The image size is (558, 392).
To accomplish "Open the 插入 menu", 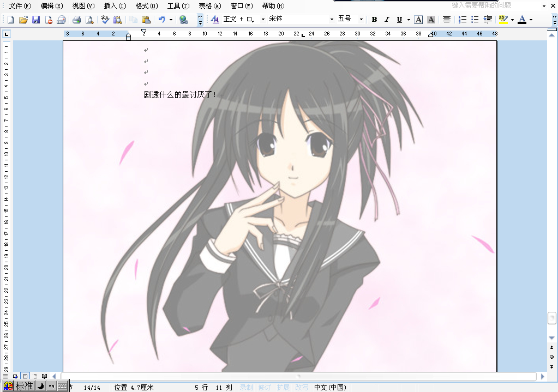I will (x=115, y=5).
